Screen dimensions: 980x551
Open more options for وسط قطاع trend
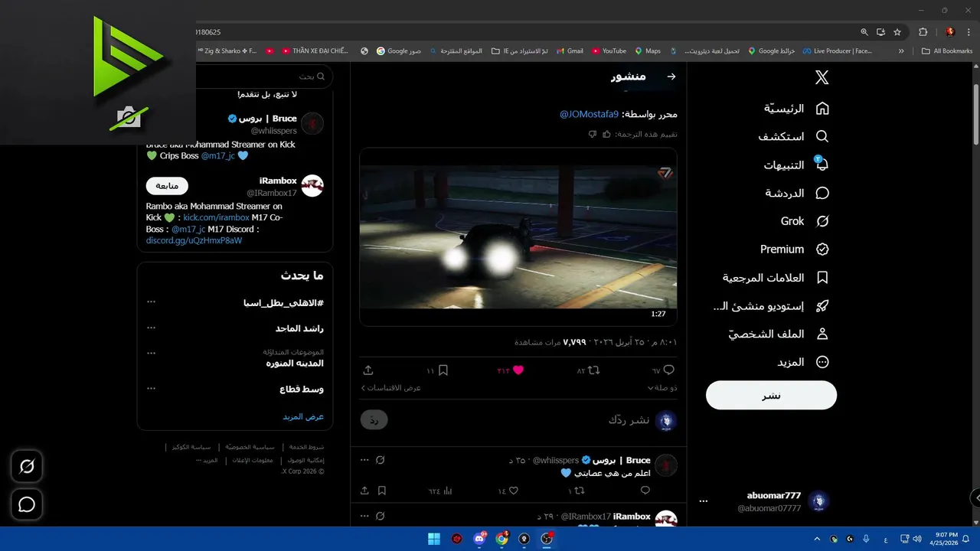tap(151, 388)
